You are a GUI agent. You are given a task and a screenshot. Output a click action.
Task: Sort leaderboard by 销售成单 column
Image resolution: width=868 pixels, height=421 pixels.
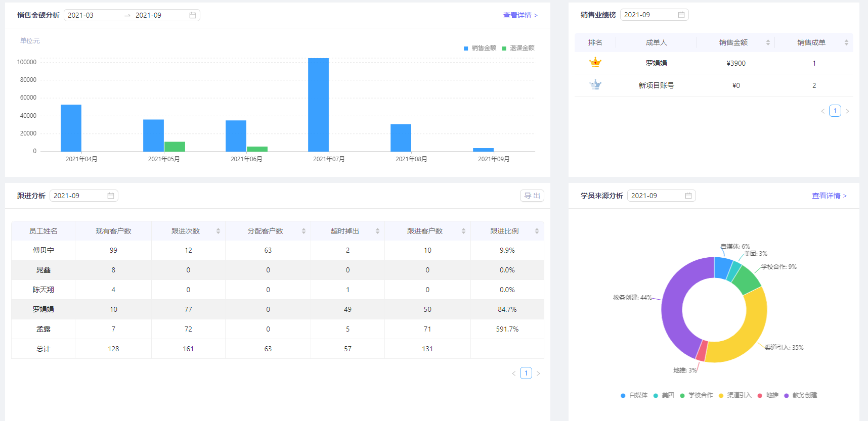(x=846, y=42)
